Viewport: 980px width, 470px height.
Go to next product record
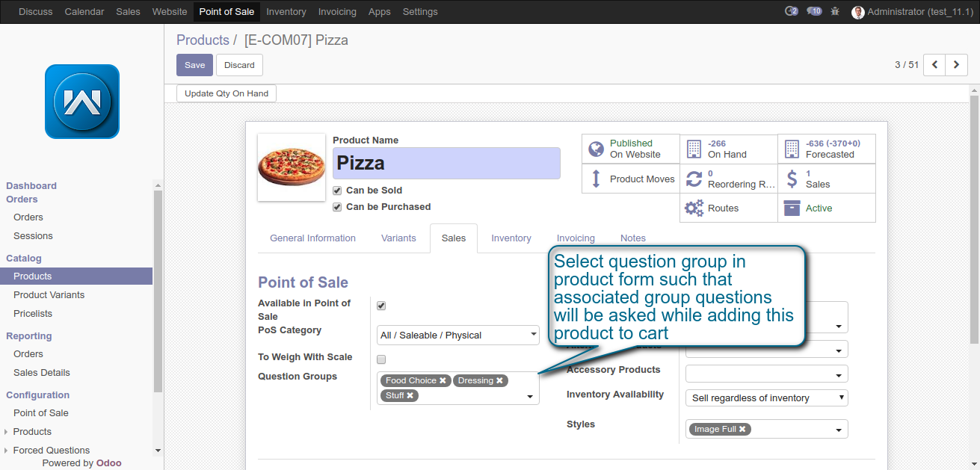pyautogui.click(x=956, y=65)
